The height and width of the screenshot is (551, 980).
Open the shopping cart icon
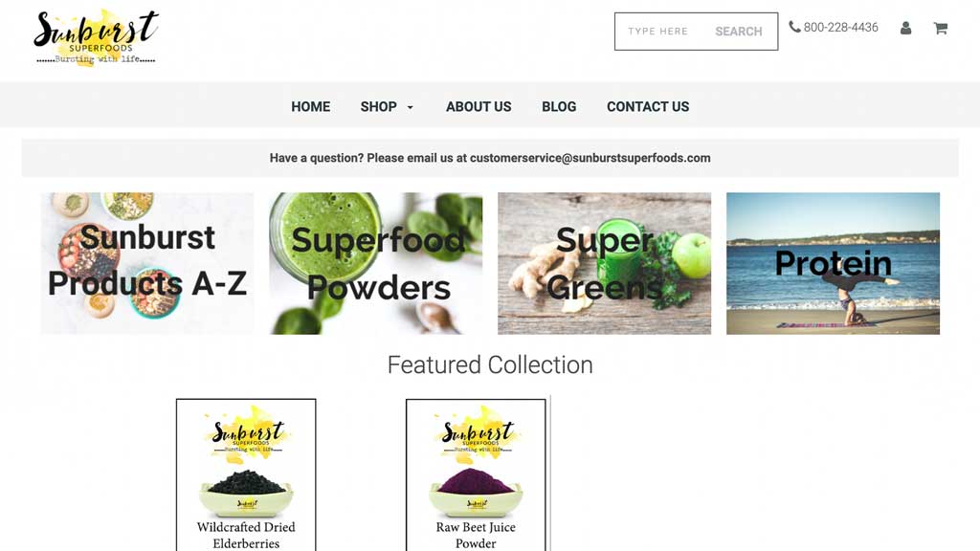pos(940,28)
